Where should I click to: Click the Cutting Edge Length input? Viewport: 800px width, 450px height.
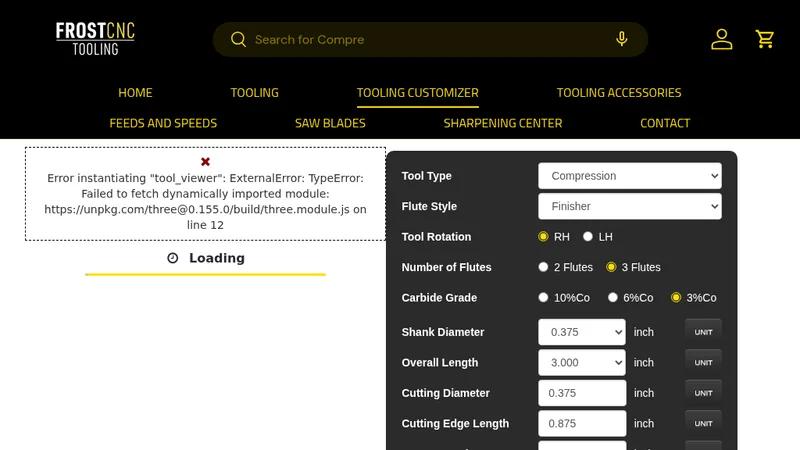pos(582,423)
